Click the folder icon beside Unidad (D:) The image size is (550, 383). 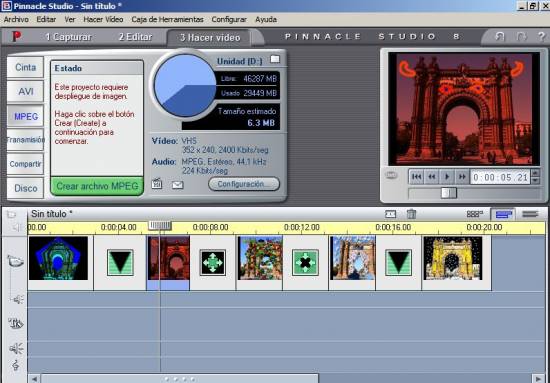pyautogui.click(x=275, y=60)
